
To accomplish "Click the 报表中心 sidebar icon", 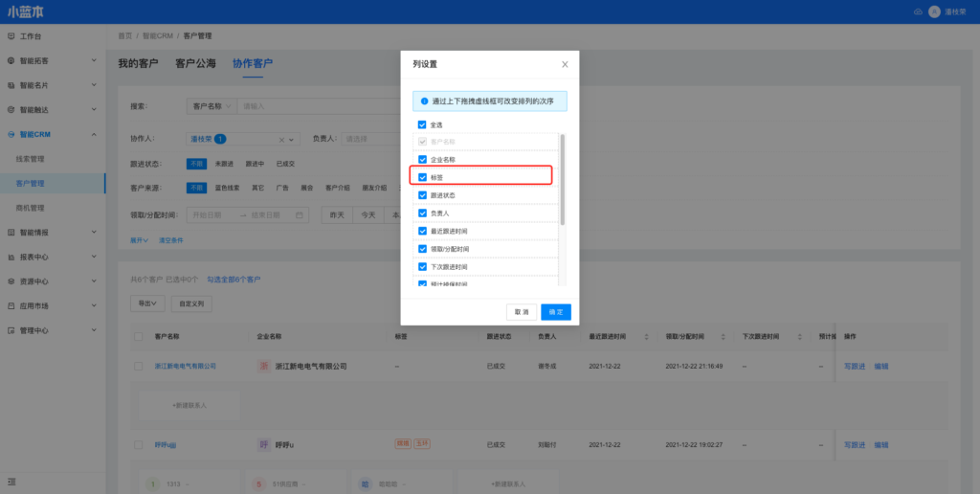I will click(11, 257).
